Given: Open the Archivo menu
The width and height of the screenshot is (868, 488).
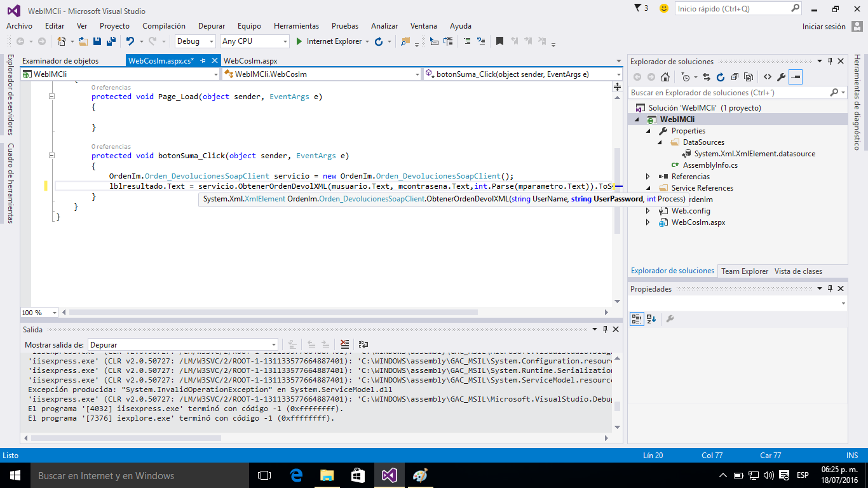Looking at the screenshot, I should [19, 26].
